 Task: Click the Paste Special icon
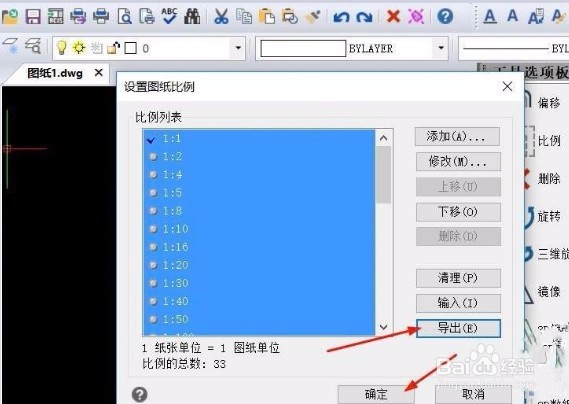click(290, 16)
